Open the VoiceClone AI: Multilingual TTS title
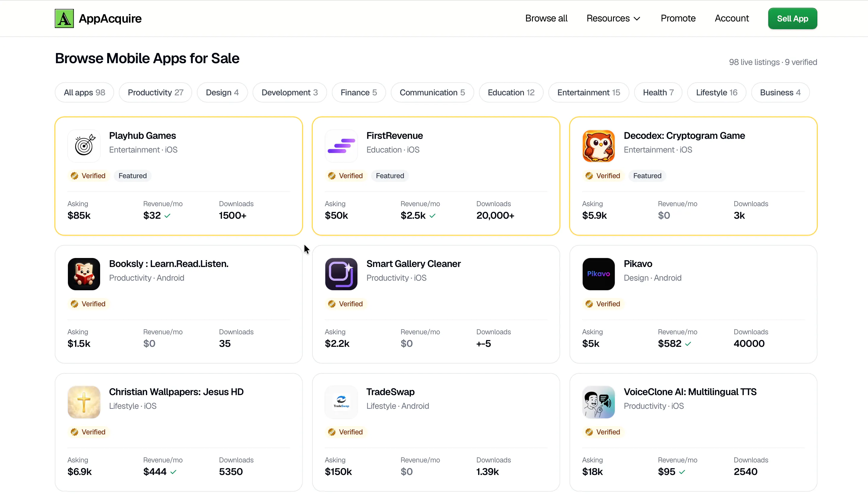Viewport: 868px width, 497px height. [690, 392]
